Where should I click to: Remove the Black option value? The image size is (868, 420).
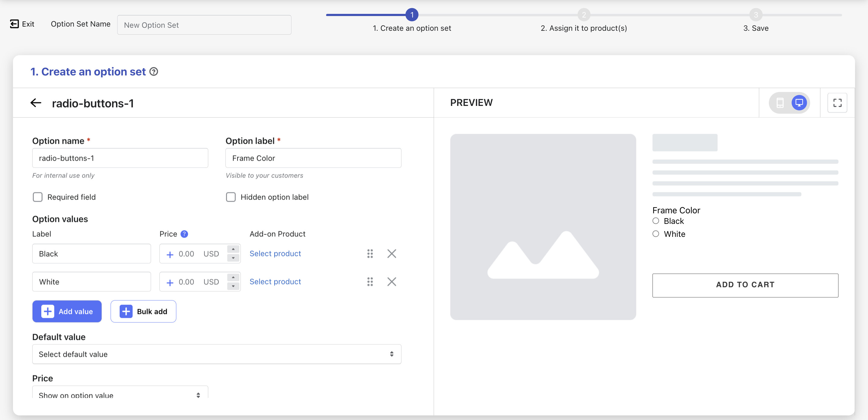tap(391, 254)
